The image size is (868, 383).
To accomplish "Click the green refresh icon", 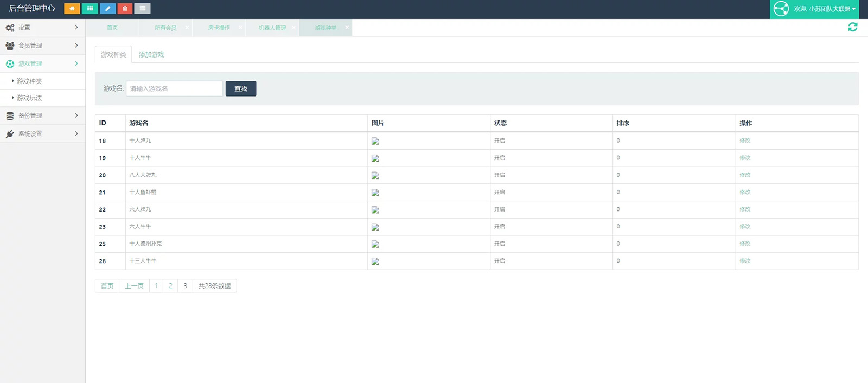I will click(x=852, y=27).
